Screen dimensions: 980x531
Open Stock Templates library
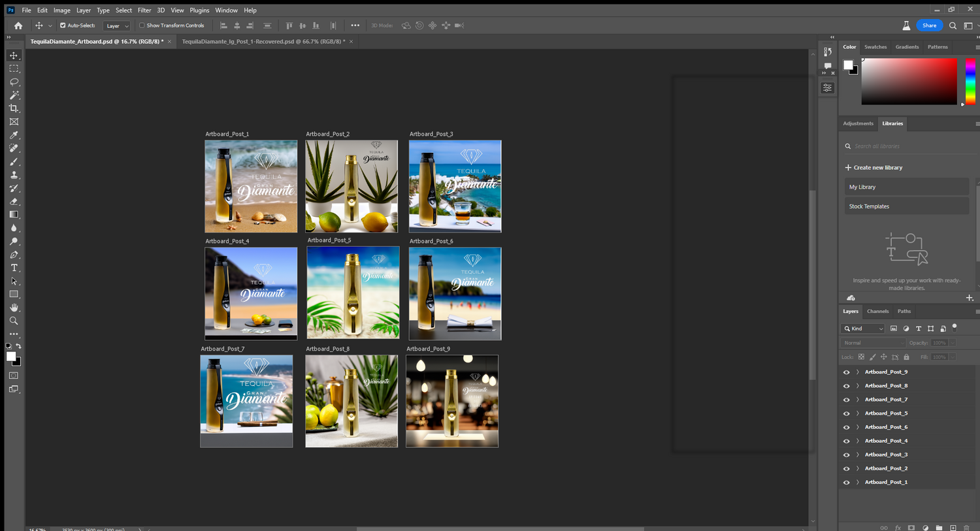point(907,206)
